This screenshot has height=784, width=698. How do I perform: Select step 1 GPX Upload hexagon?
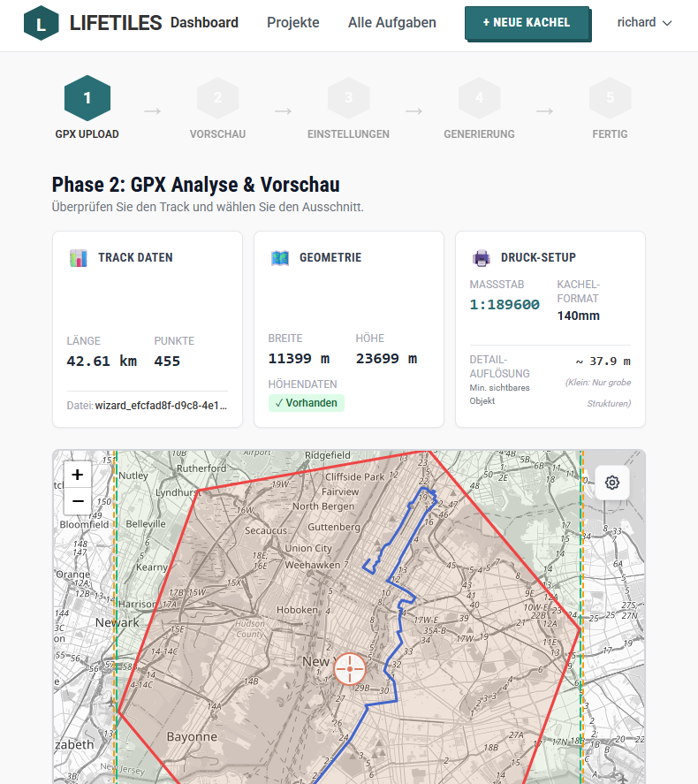(x=87, y=98)
